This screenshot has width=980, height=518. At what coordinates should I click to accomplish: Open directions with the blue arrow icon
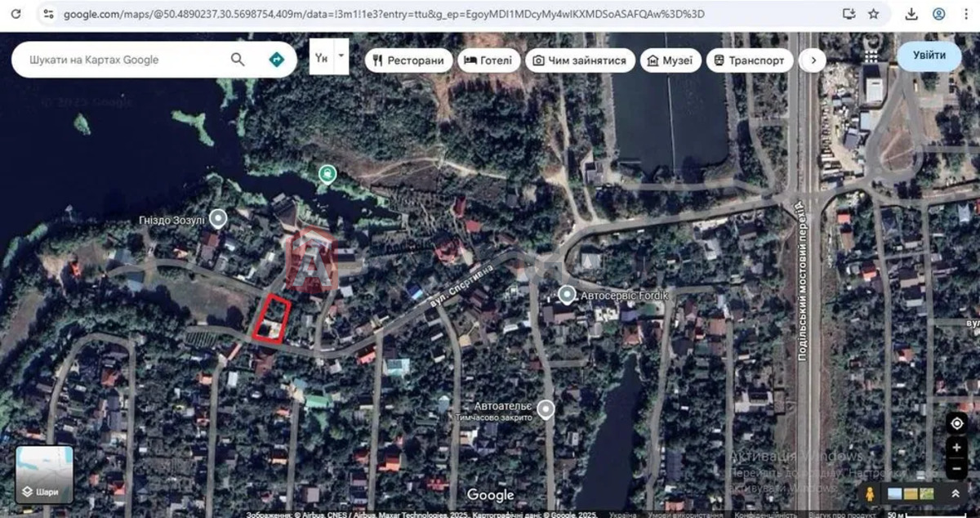[276, 60]
